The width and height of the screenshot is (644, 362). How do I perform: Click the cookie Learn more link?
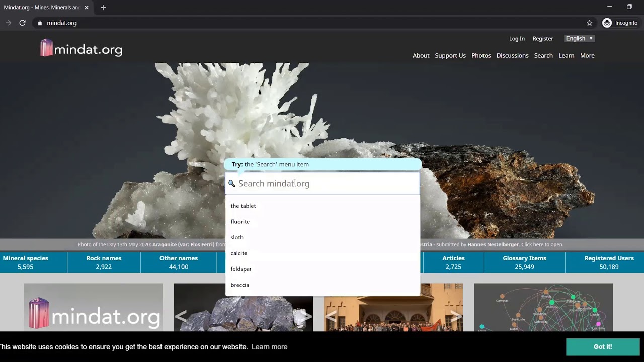pos(269,347)
